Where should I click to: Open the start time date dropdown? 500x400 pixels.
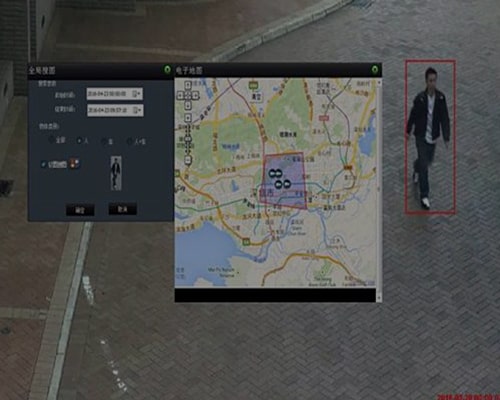137,94
